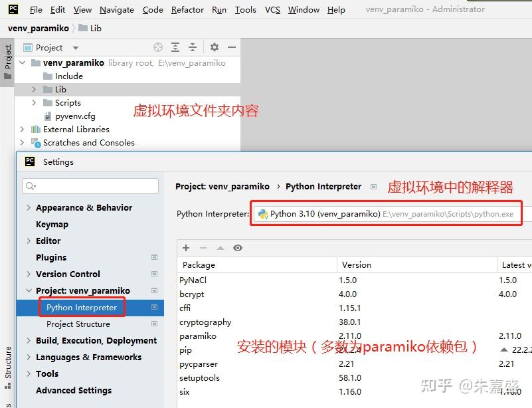Expand the Tools settings chevron
The image size is (532, 408).
[29, 373]
